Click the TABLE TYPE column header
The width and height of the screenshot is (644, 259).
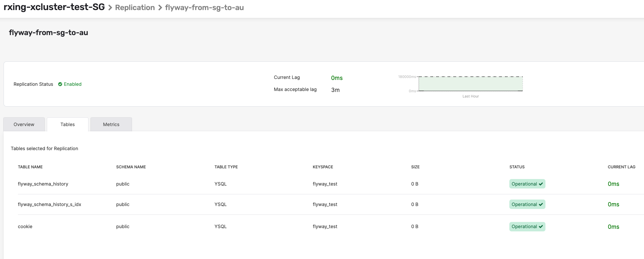tap(226, 167)
